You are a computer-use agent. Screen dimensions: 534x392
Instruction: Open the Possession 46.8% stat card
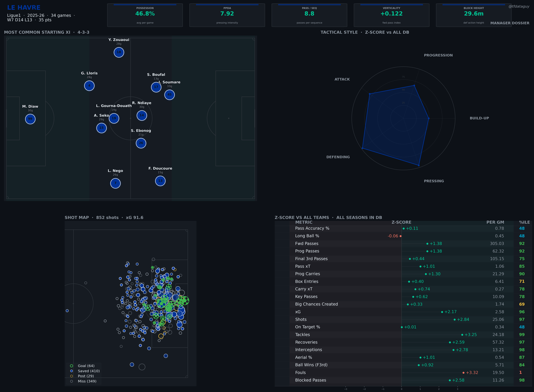(x=145, y=15)
